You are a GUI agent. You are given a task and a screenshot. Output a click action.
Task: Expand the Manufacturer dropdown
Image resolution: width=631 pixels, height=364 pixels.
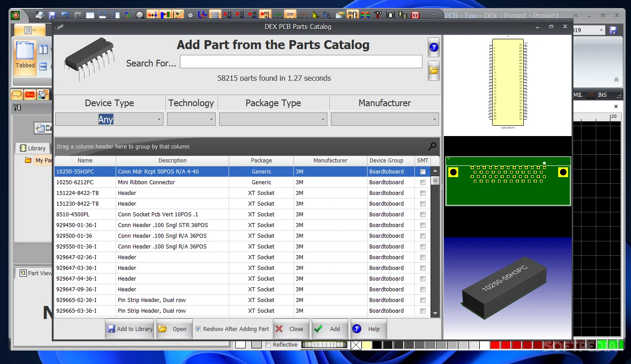pos(435,119)
